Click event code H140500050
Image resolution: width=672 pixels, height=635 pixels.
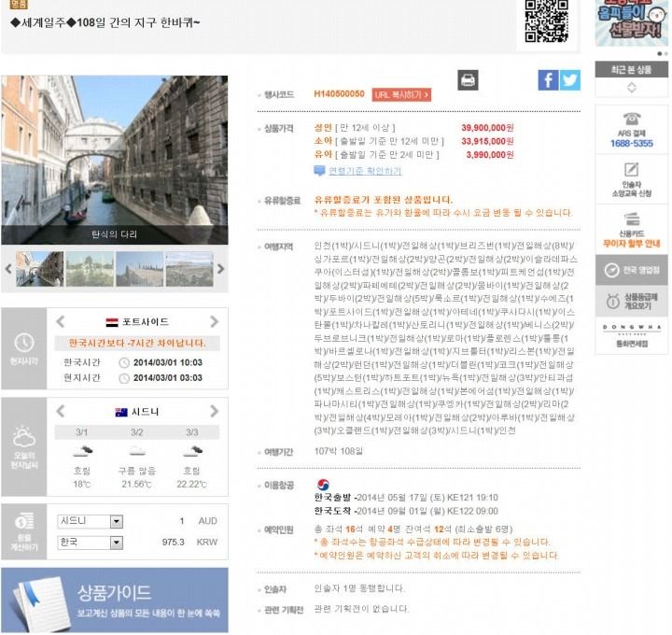click(x=339, y=94)
